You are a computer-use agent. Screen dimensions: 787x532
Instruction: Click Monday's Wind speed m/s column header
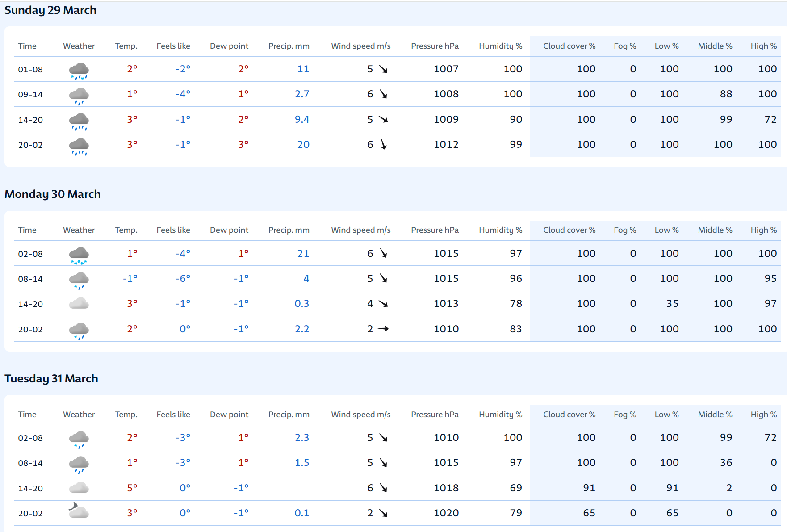click(360, 230)
